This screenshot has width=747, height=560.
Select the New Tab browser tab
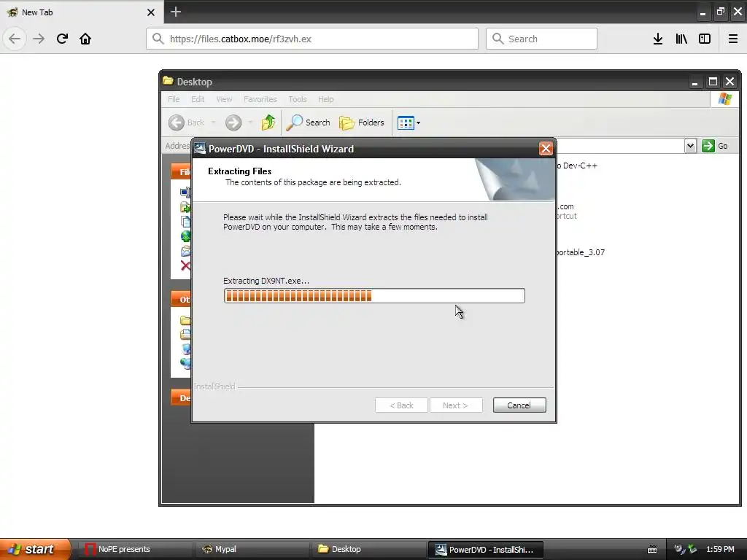(x=81, y=12)
